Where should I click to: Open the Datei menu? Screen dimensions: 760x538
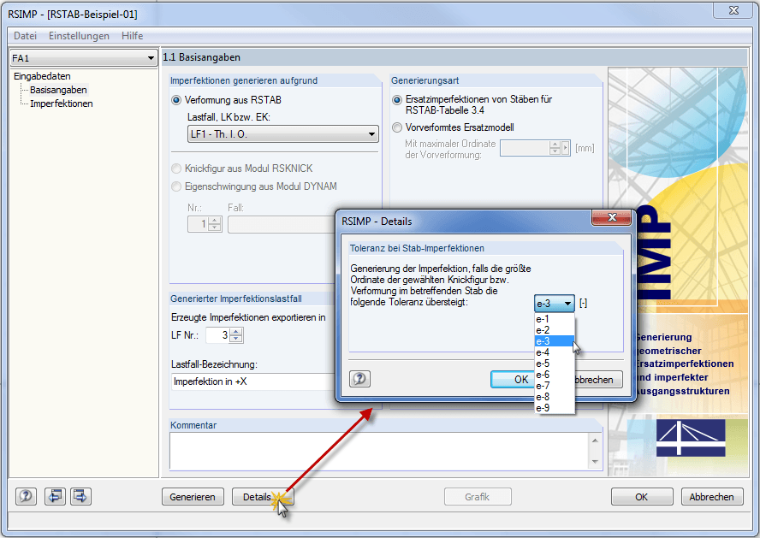(x=25, y=36)
